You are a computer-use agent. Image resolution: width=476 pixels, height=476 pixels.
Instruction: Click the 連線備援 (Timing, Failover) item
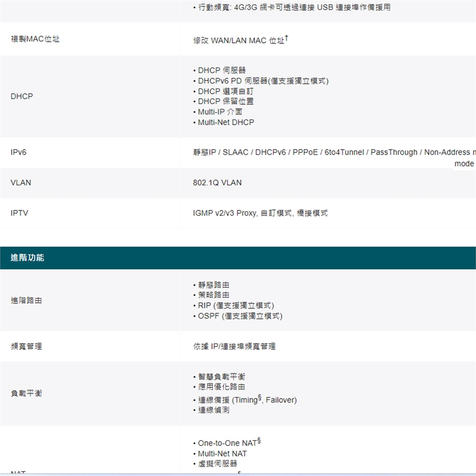point(247,400)
